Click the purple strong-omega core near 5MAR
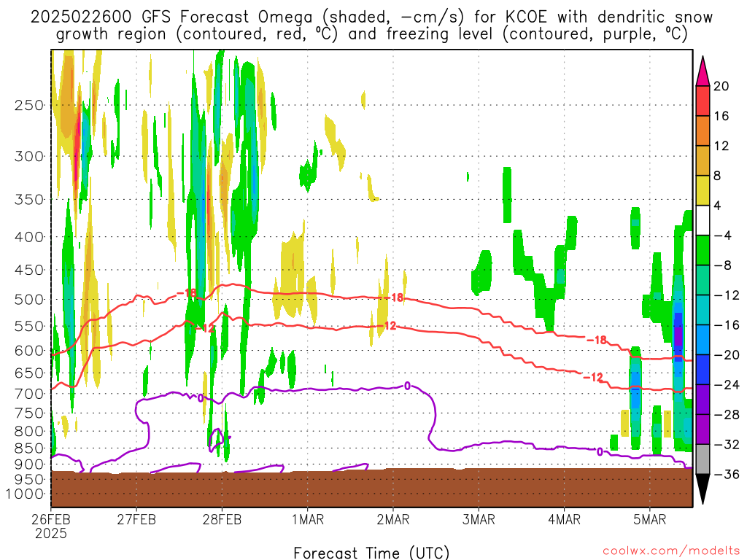747x560 pixels. [x=678, y=335]
